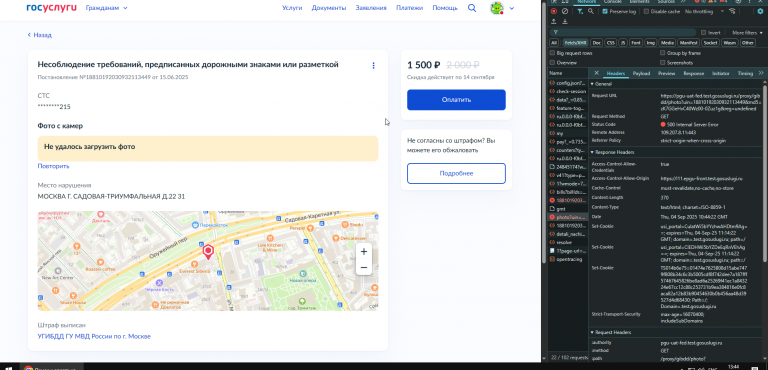Clear the network log
The width and height of the screenshot is (768, 370).
(565, 11)
